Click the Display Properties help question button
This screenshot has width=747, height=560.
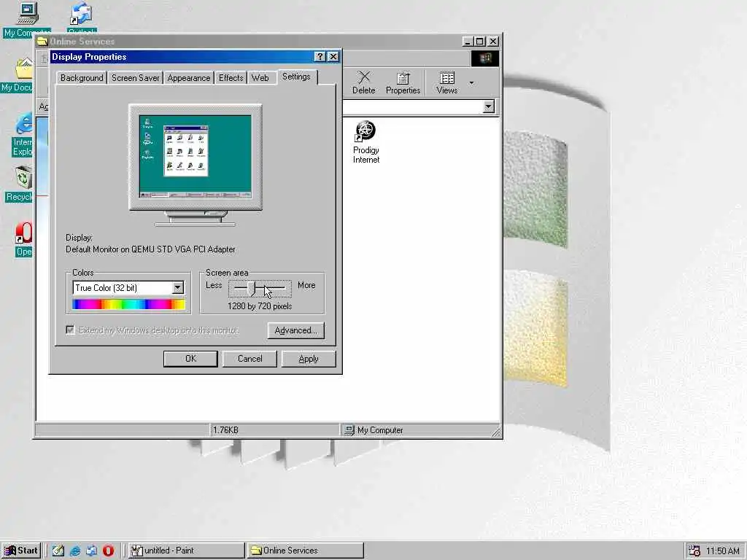click(320, 57)
